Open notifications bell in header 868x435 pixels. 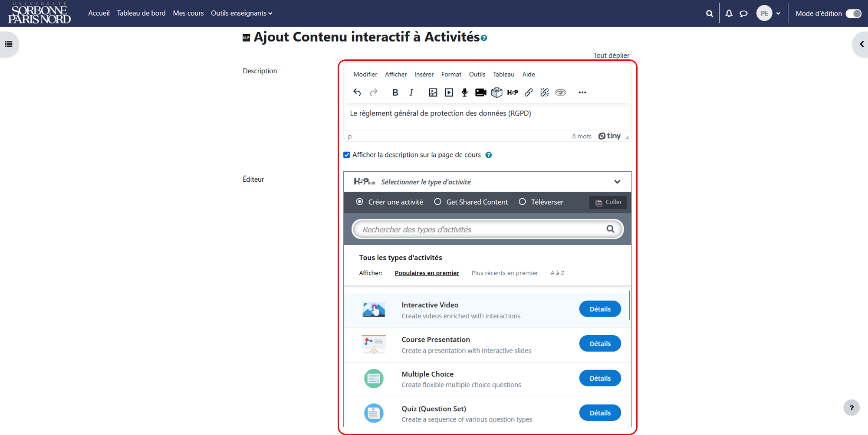tap(729, 13)
